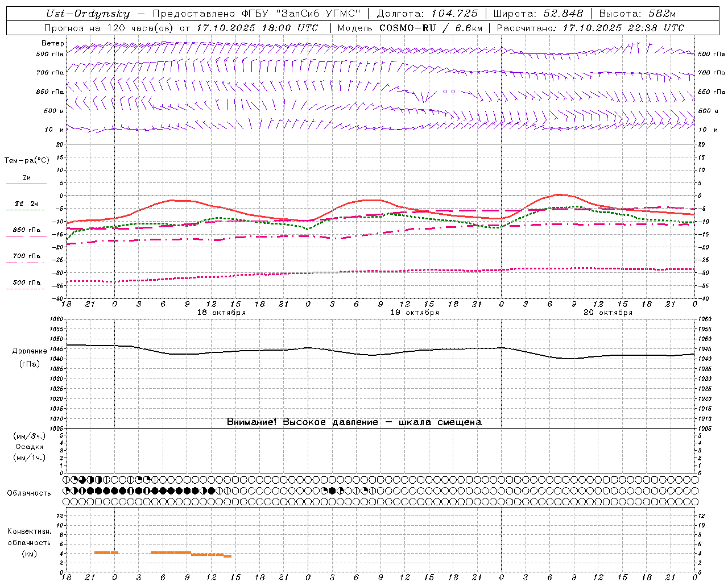Click the Осадки section label
Viewport: 728px width, 582px height.
point(30,447)
